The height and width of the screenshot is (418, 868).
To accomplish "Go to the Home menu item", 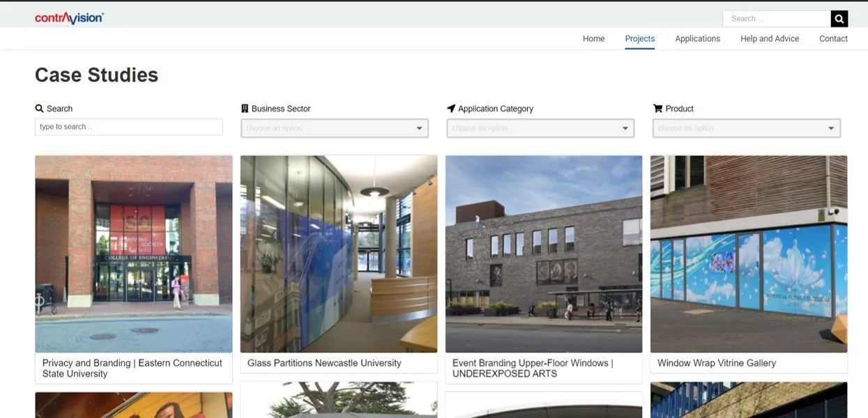I will (594, 39).
